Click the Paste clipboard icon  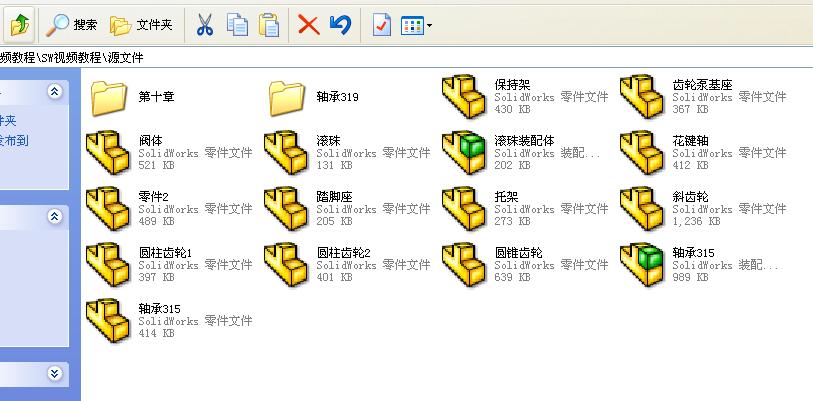point(269,24)
